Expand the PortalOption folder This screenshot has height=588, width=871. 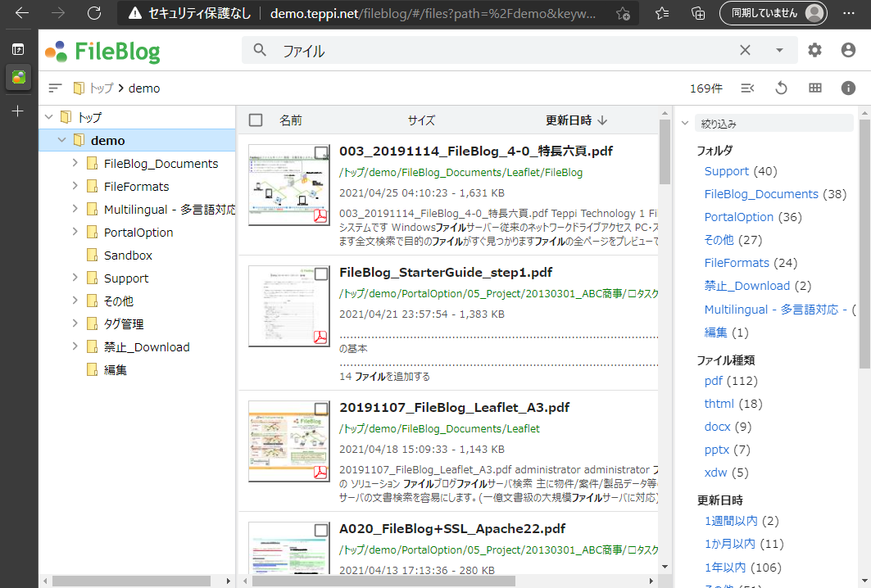pyautogui.click(x=75, y=232)
